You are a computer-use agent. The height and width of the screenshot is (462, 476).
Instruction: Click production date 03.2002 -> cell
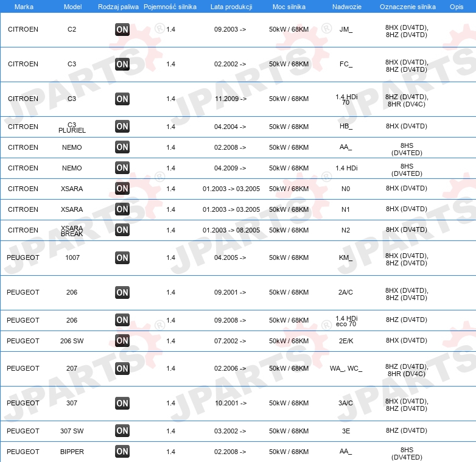(230, 431)
